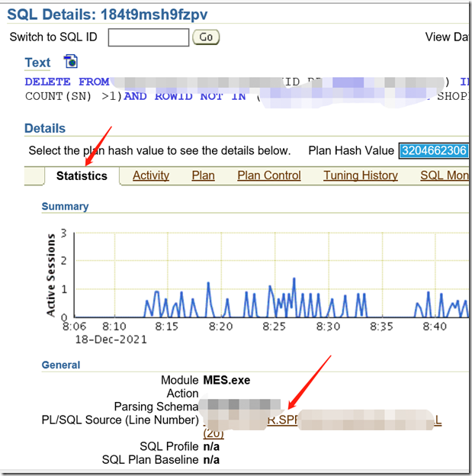
Task: Open the Plan Control tab
Action: 269,175
